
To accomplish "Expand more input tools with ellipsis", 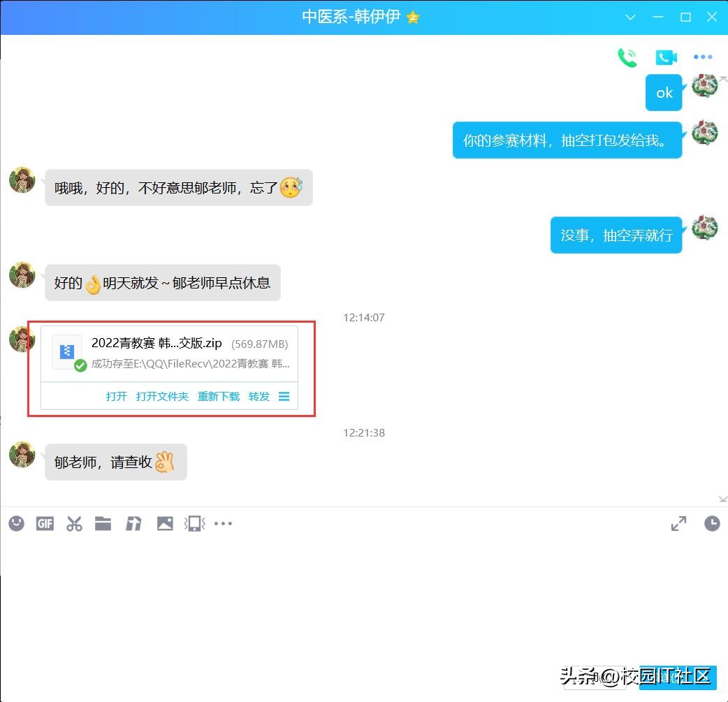I will [224, 523].
